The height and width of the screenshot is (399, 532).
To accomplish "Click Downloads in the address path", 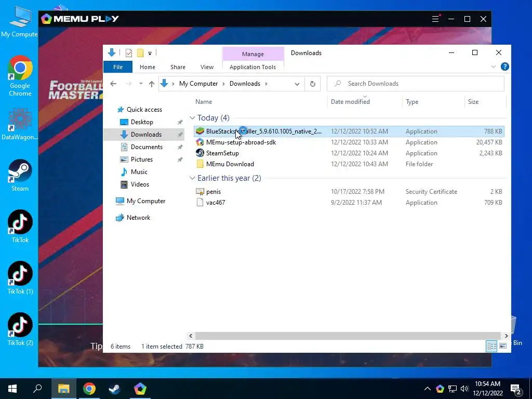I will point(245,84).
